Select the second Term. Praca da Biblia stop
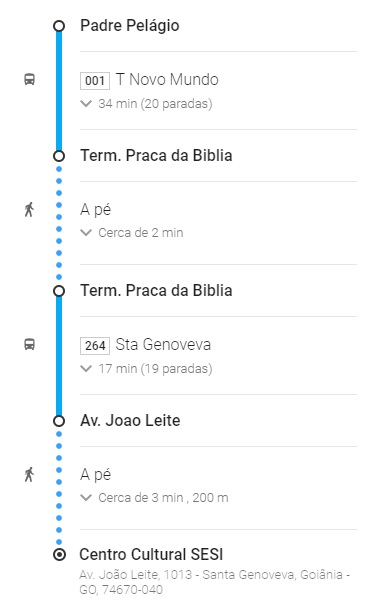The height and width of the screenshot is (613, 384). pos(156,290)
